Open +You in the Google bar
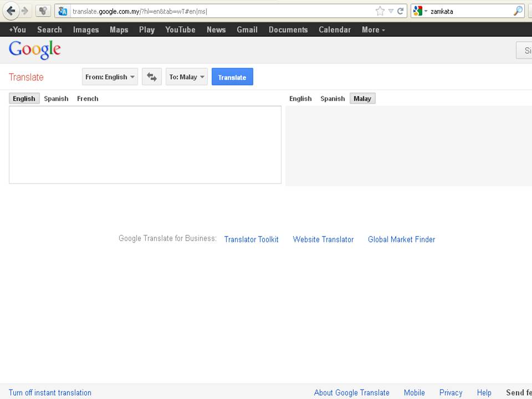 coord(17,30)
